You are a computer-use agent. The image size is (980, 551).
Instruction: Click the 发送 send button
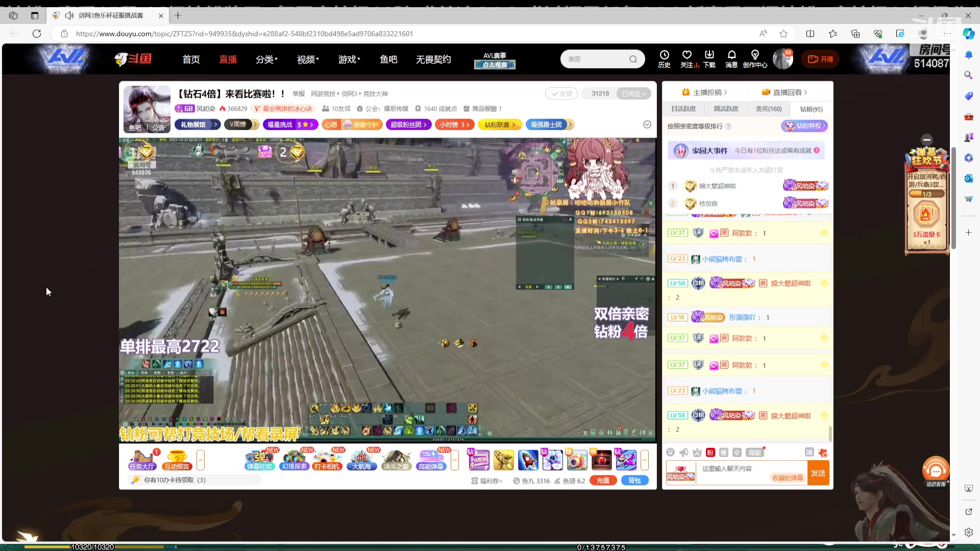818,473
